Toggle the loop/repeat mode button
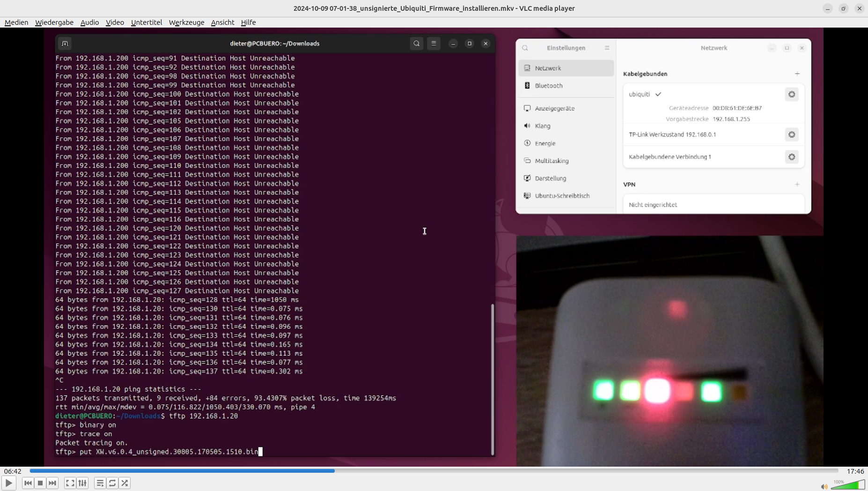The height and width of the screenshot is (491, 868). point(112,483)
